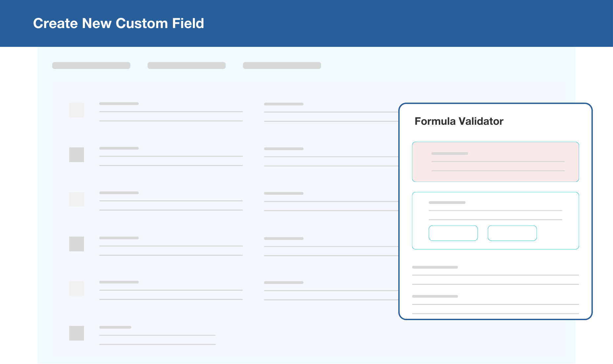613x364 pixels.
Task: Click the last field's short label at the list bottom
Action: [115, 327]
